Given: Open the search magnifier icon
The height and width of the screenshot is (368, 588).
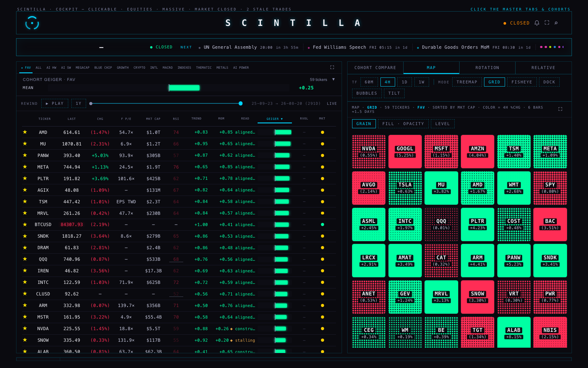Looking at the screenshot, I should [556, 23].
